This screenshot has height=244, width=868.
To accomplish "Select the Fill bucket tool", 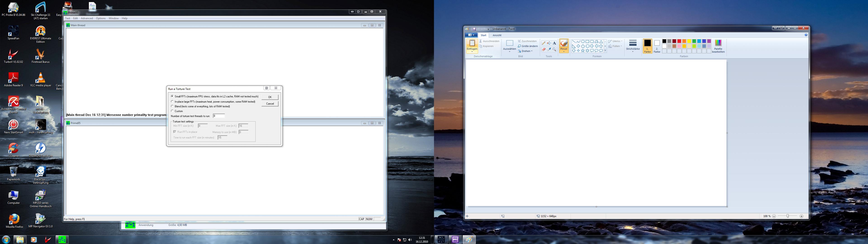I will tap(549, 43).
